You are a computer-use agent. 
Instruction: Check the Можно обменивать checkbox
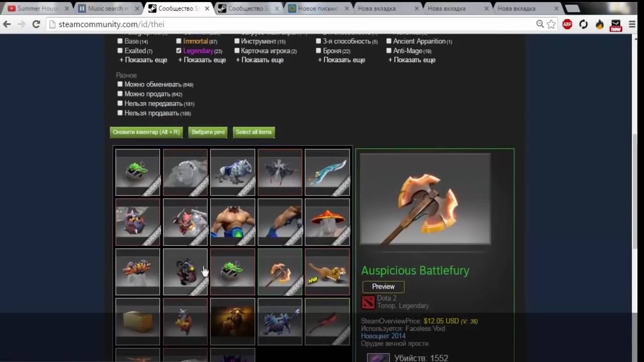pyautogui.click(x=120, y=84)
